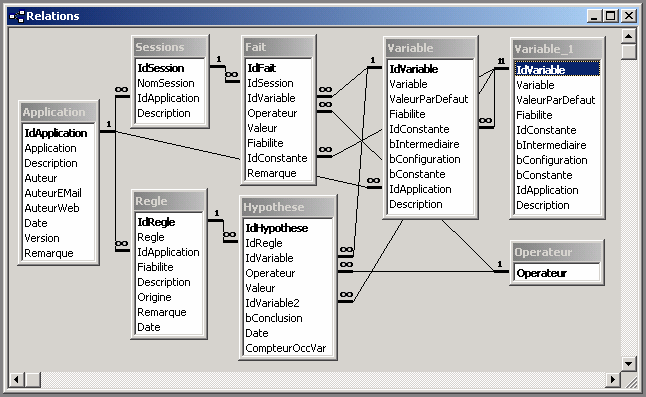Click Remarque field in Fait table
Screen dimensions: 646x397
point(272,173)
